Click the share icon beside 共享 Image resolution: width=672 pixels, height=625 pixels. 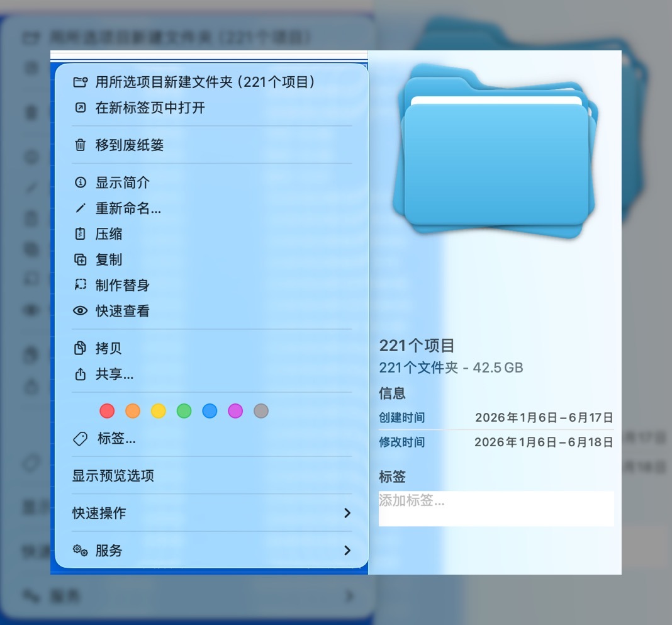click(x=80, y=374)
